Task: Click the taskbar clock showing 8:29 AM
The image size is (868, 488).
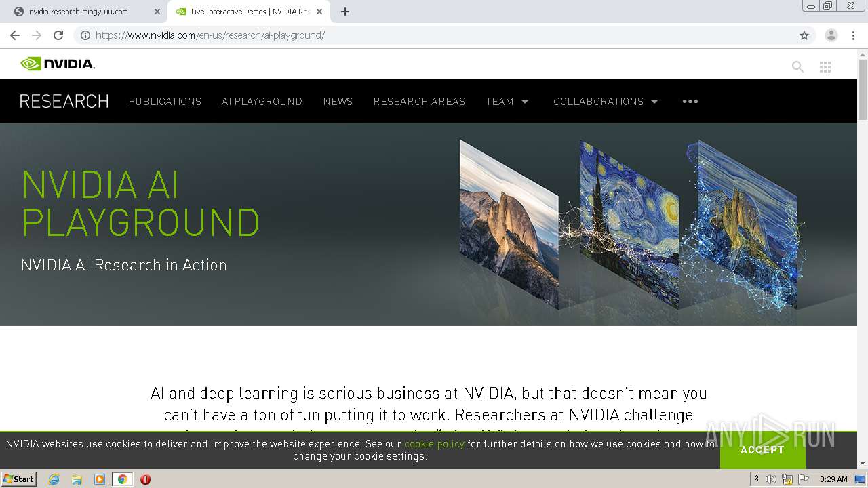Action: coord(833,479)
